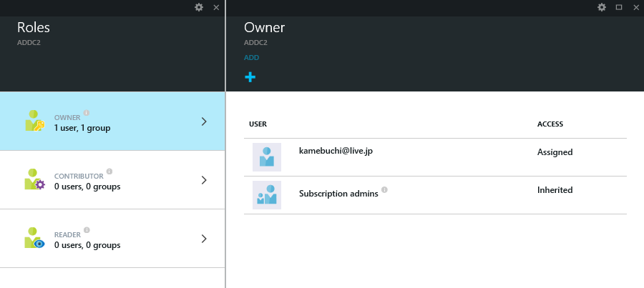644x288 pixels.
Task: Expand Reader role with chevron arrow
Action: (x=204, y=239)
